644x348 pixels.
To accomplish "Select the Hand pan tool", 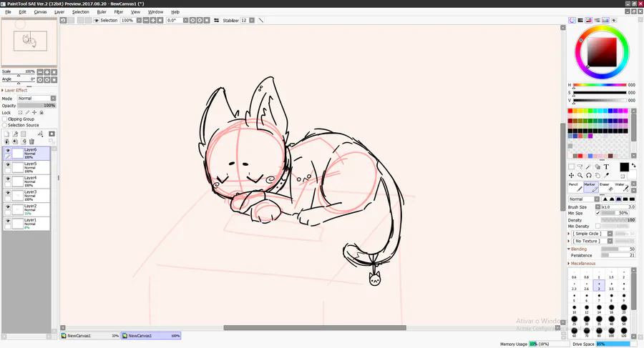I will click(x=597, y=175).
